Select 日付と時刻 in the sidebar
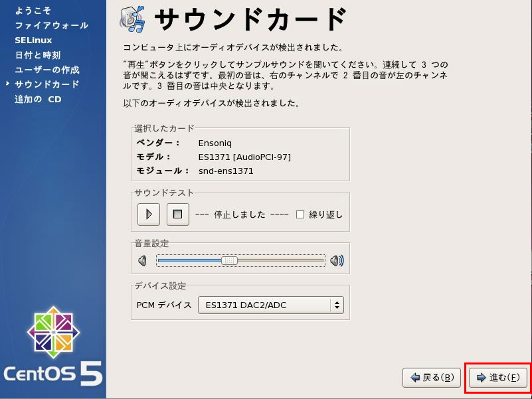Image resolution: width=532 pixels, height=399 pixels. tap(38, 55)
